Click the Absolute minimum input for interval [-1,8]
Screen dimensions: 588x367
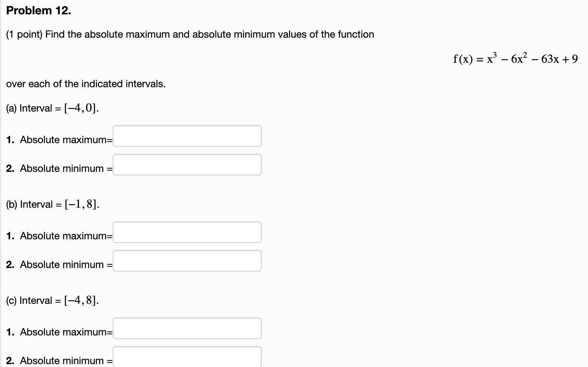point(187,261)
